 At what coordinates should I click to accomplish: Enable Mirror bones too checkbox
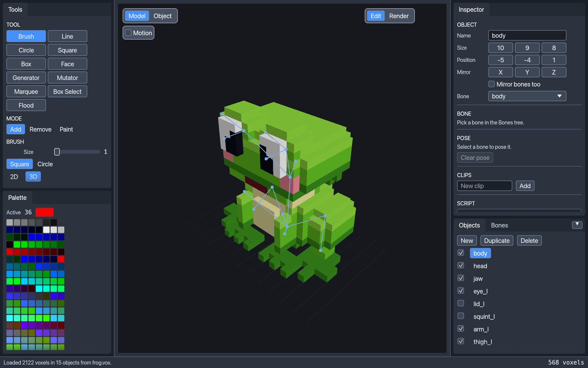click(x=491, y=84)
